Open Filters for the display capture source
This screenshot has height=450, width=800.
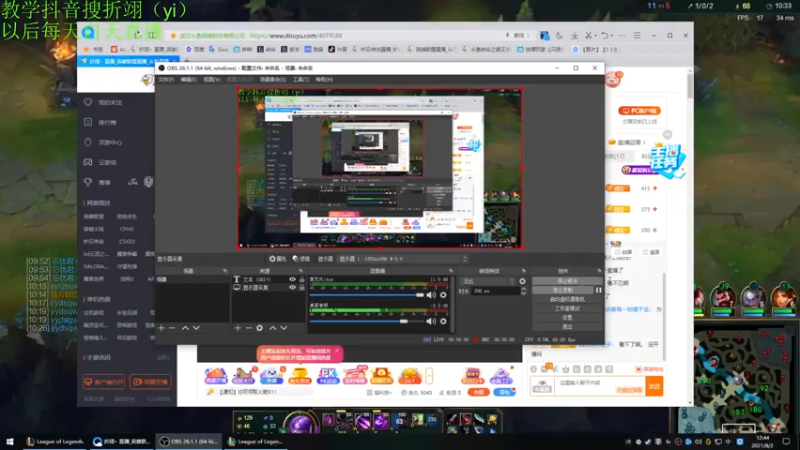pos(301,259)
